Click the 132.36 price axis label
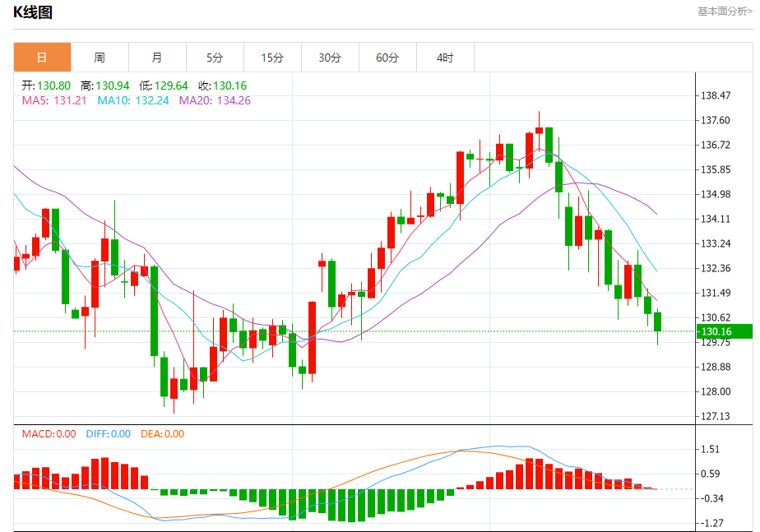 point(716,268)
